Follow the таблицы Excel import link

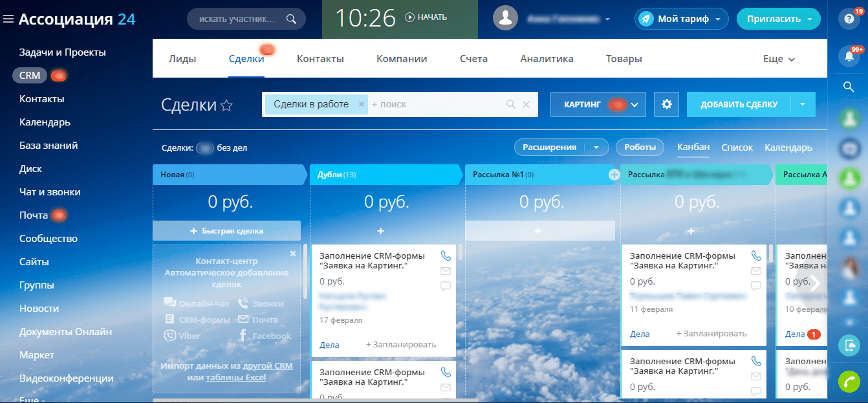coord(235,377)
